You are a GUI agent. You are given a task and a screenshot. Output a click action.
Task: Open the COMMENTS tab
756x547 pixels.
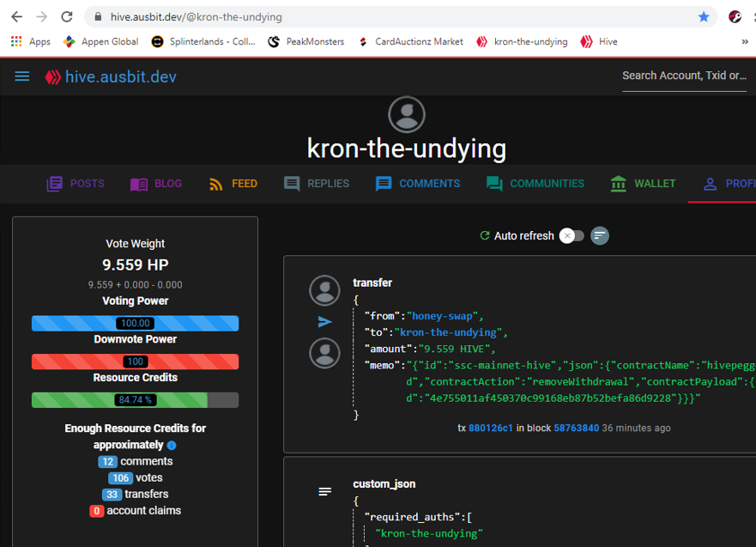point(418,184)
